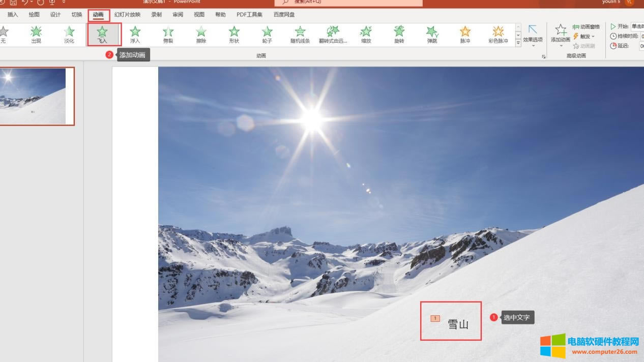Click the animation gallery previous-row arrow

[518, 27]
